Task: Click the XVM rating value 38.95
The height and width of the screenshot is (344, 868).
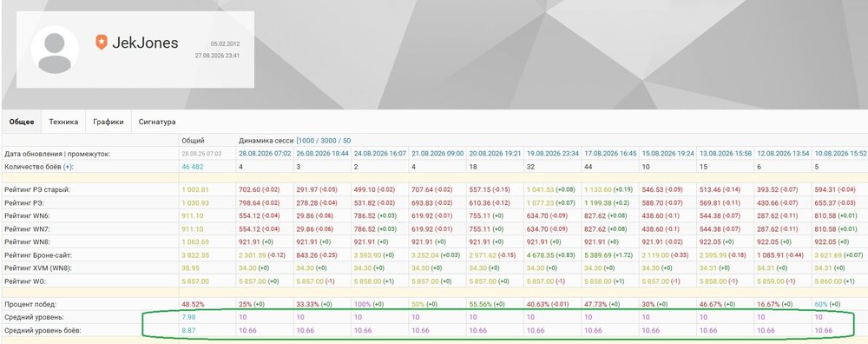Action: [x=190, y=268]
